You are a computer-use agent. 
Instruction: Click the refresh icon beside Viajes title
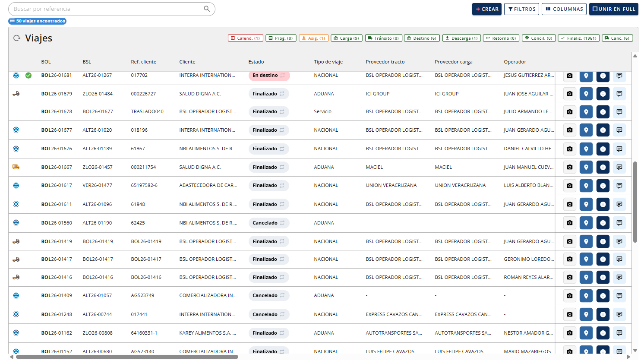pos(17,38)
